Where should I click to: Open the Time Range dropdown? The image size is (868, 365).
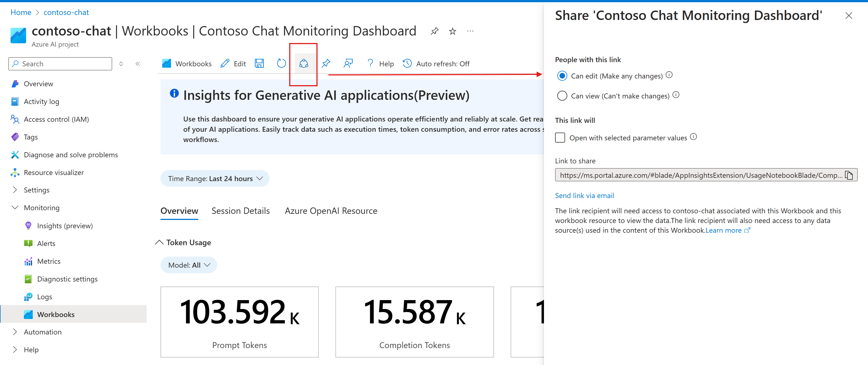pos(215,178)
